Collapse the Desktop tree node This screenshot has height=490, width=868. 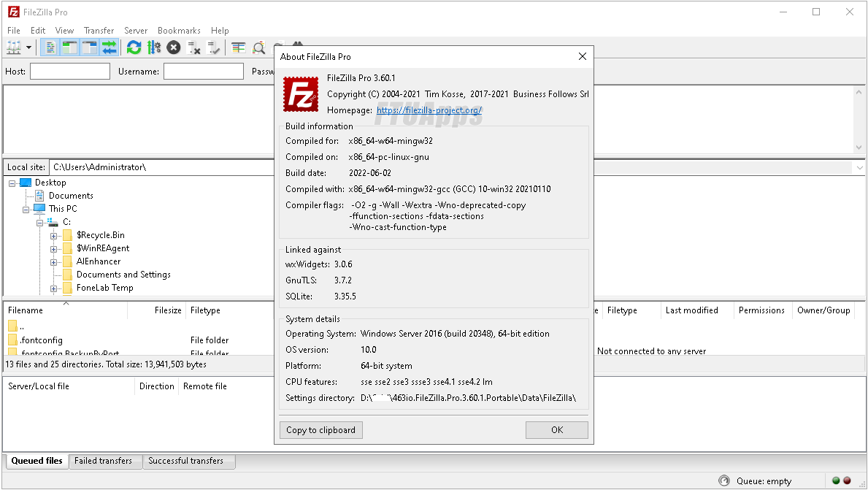12,183
